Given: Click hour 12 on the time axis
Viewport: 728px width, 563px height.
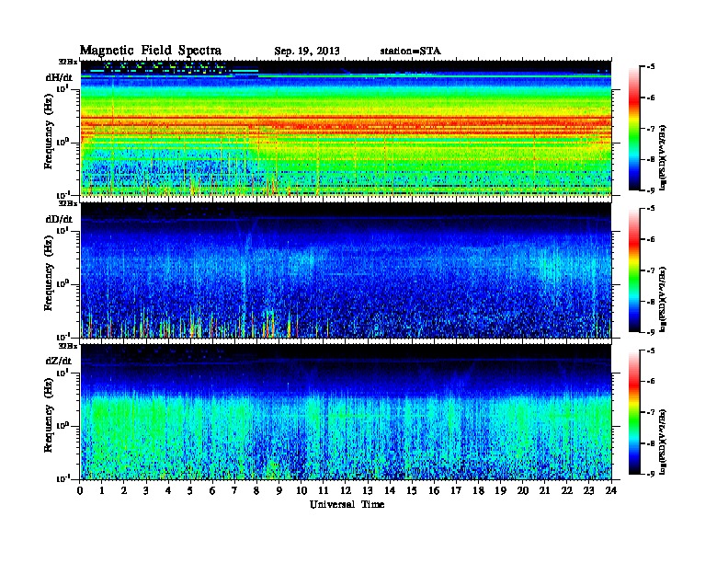Looking at the screenshot, I should pos(346,491).
